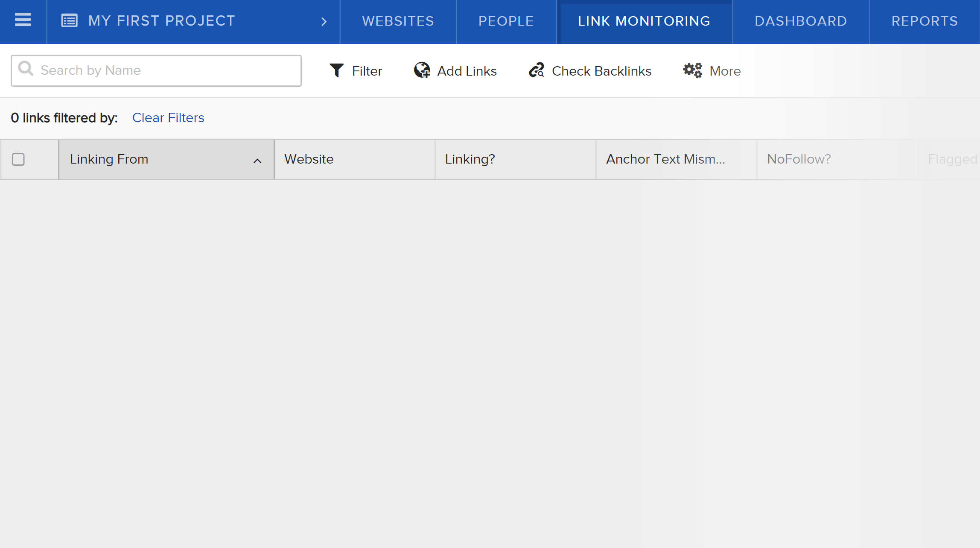980x548 pixels.
Task: Expand the Flagged column header
Action: click(x=952, y=159)
